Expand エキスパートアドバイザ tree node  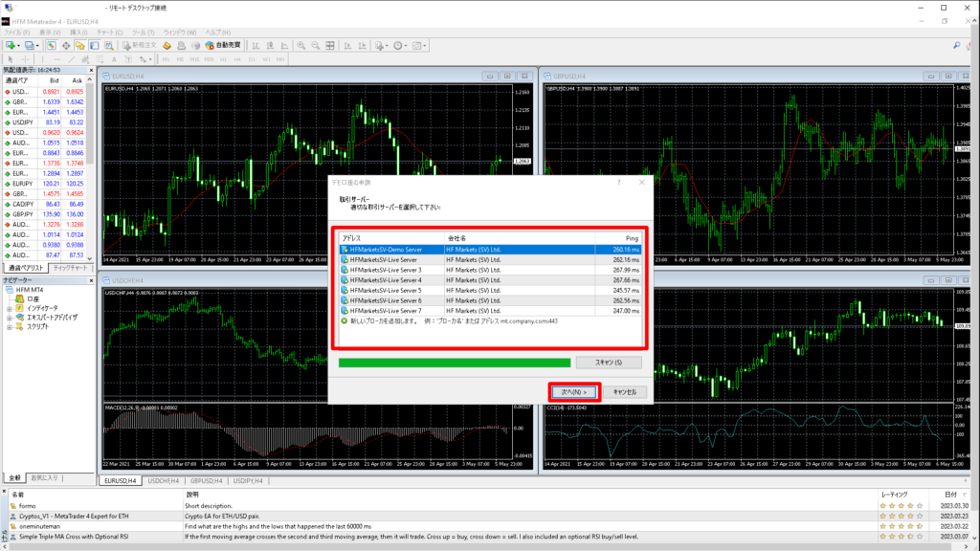(x=10, y=318)
